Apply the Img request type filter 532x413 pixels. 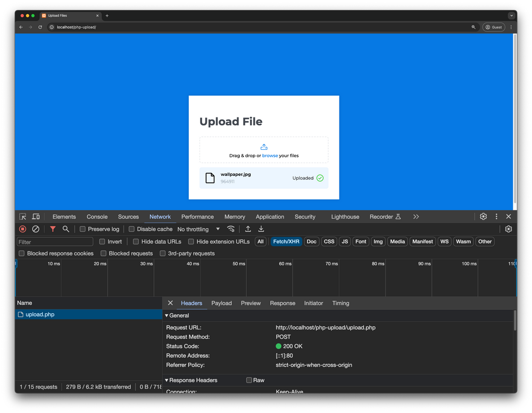[378, 241]
